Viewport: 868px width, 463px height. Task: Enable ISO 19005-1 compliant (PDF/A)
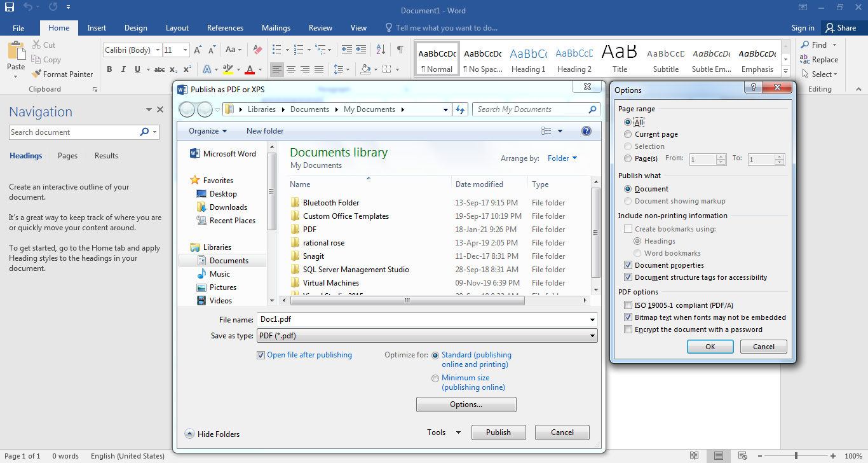coord(628,305)
